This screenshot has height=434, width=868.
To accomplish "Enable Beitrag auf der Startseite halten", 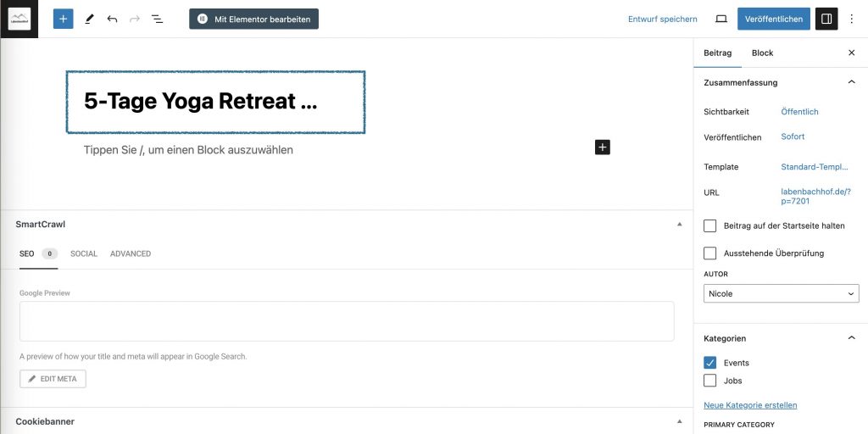I will tap(710, 226).
